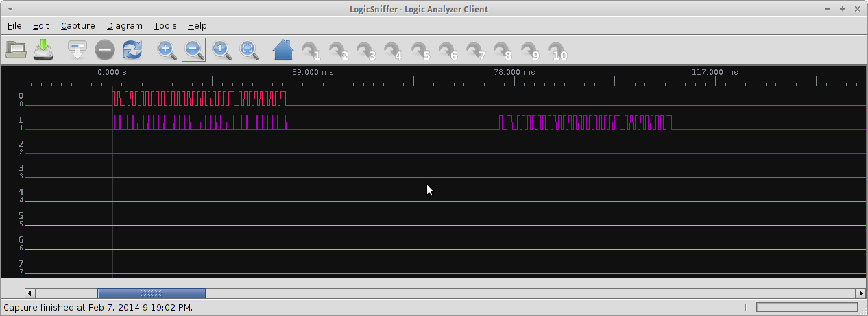This screenshot has width=868, height=316.
Task: Click the Save capture disk icon
Action: (44, 49)
